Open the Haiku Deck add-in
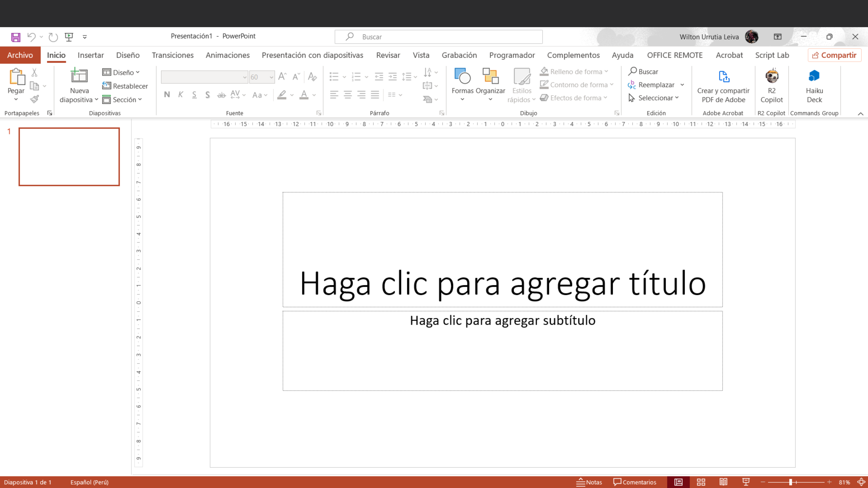 (x=814, y=86)
